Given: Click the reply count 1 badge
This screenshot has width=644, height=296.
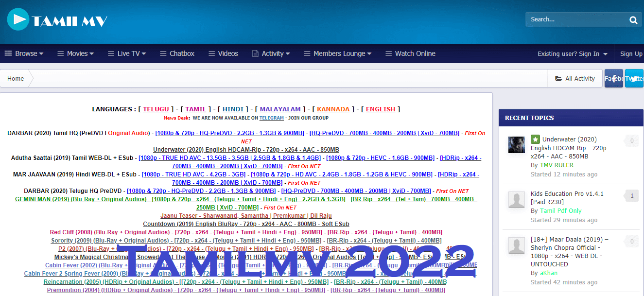Looking at the screenshot, I should click(631, 196).
